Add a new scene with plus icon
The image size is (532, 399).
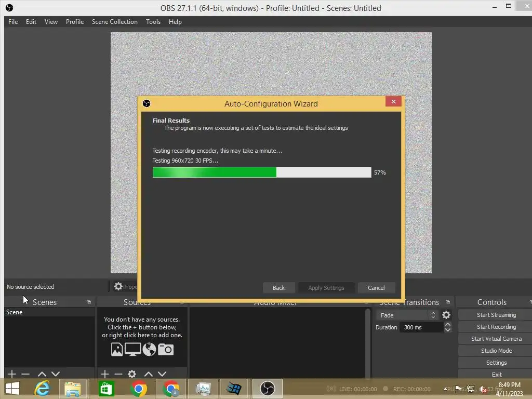point(12,374)
